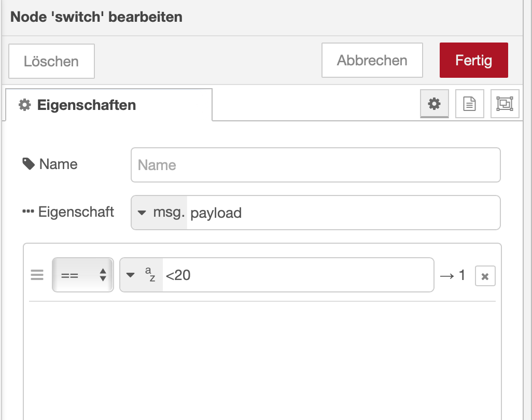The image size is (532, 420).
Task: Click the output arrow 1 label
Action: 452,275
